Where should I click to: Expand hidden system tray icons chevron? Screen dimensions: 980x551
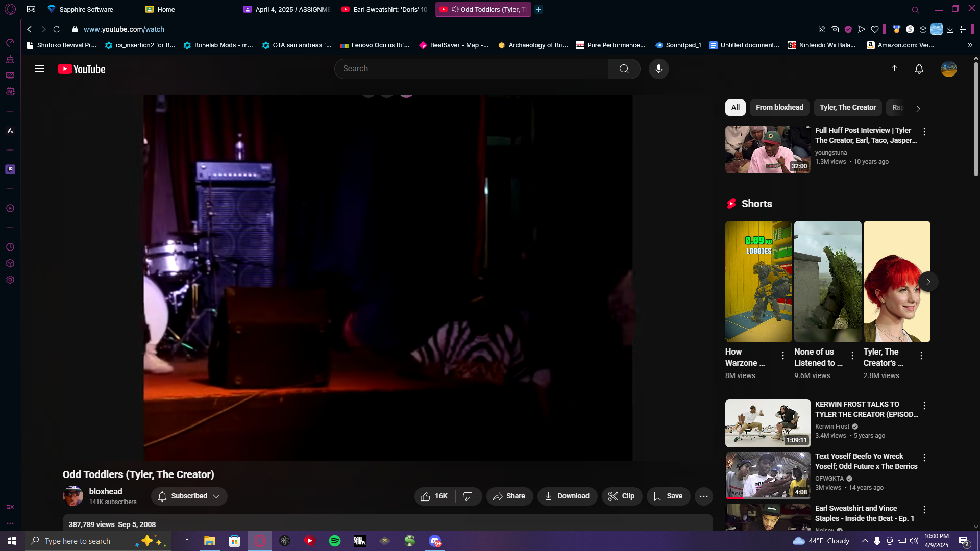pyautogui.click(x=865, y=541)
